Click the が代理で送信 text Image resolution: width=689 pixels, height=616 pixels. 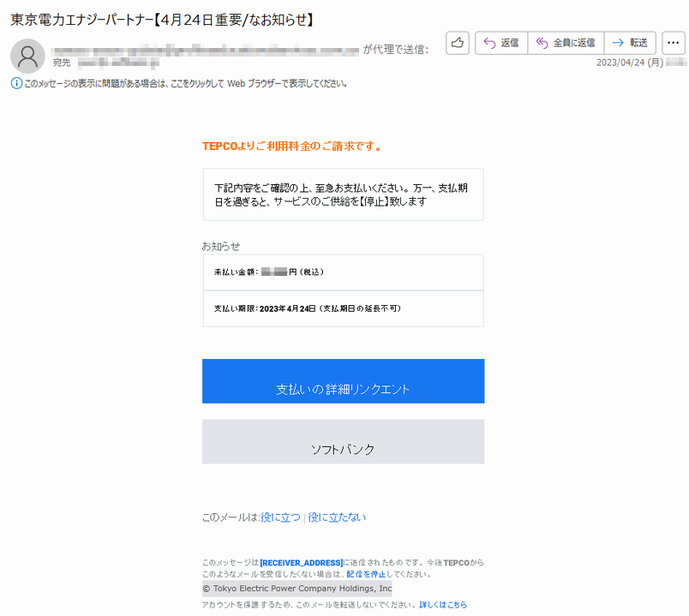[x=395, y=50]
